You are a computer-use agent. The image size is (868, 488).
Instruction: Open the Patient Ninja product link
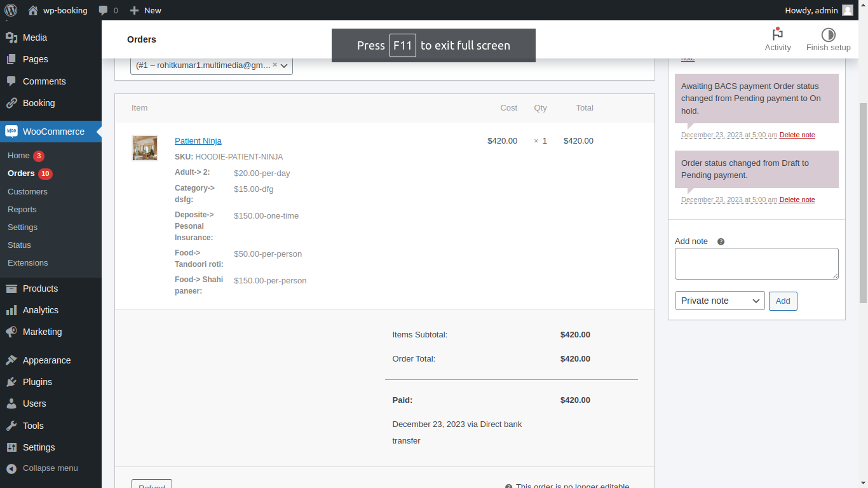click(x=198, y=141)
